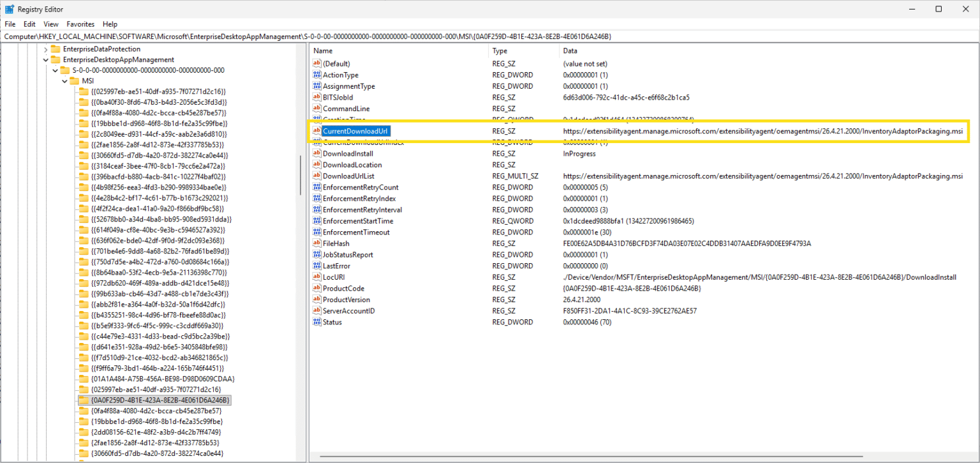Image resolution: width=980 pixels, height=463 pixels.
Task: Click the Registry Editor title bar icon
Action: pyautogui.click(x=10, y=9)
